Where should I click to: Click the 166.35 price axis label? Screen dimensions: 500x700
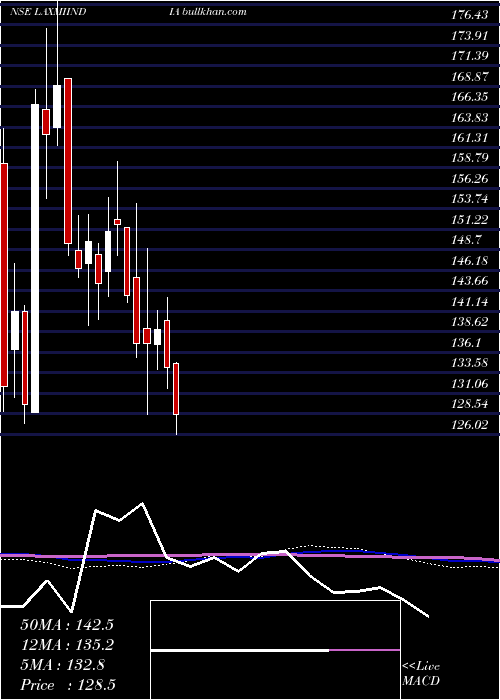click(x=469, y=96)
